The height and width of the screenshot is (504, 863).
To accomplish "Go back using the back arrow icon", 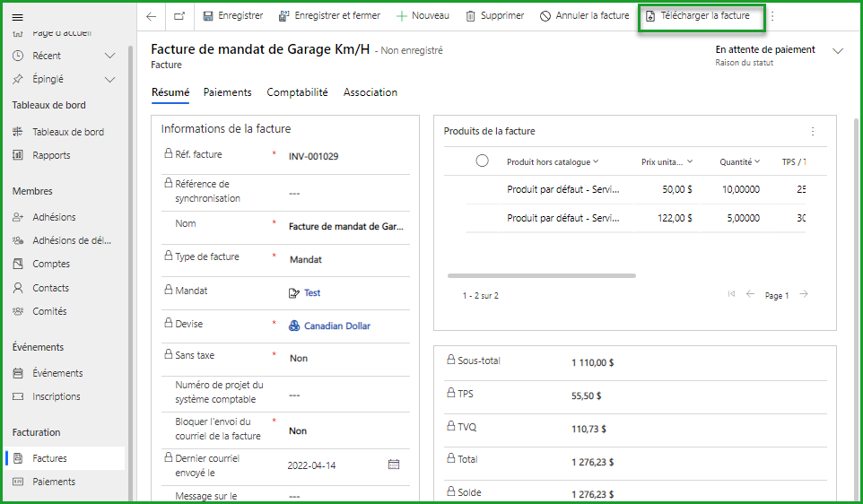I will point(151,16).
